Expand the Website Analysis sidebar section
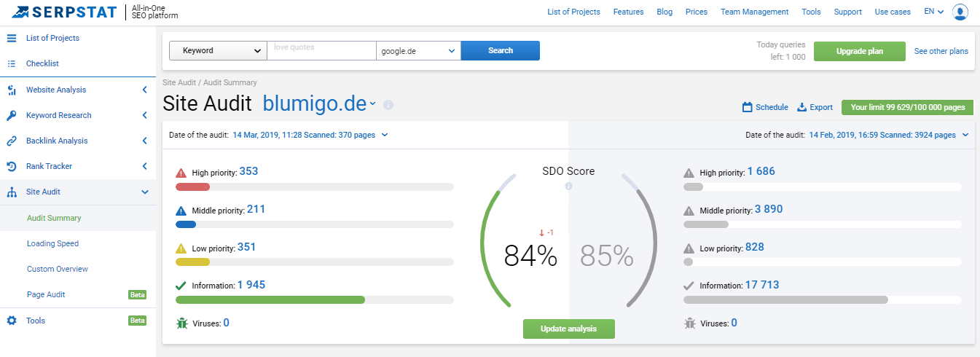This screenshot has height=357, width=980. pyautogui.click(x=145, y=90)
